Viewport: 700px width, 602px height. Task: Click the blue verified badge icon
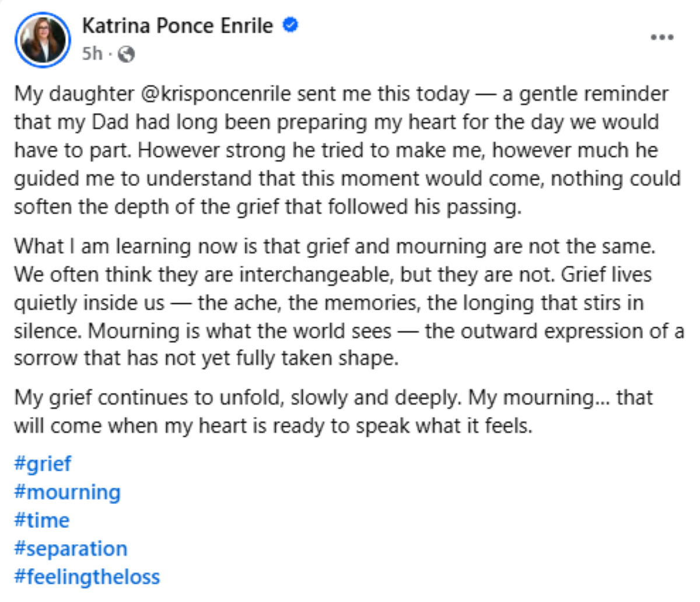point(290,25)
